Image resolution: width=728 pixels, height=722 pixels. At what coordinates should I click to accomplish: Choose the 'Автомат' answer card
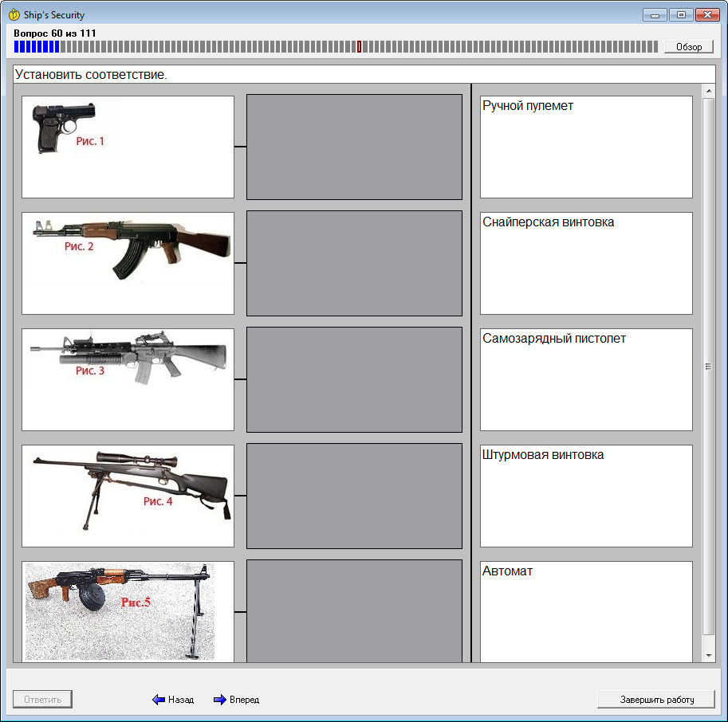(x=586, y=611)
